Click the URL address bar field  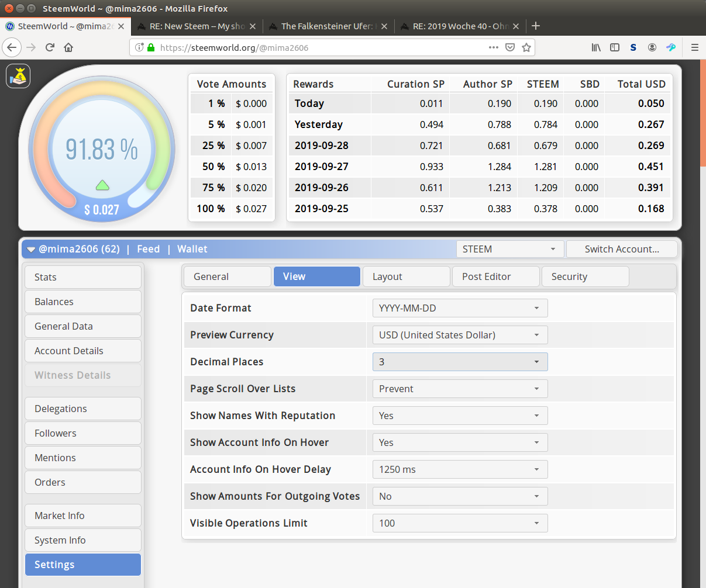tap(322, 47)
